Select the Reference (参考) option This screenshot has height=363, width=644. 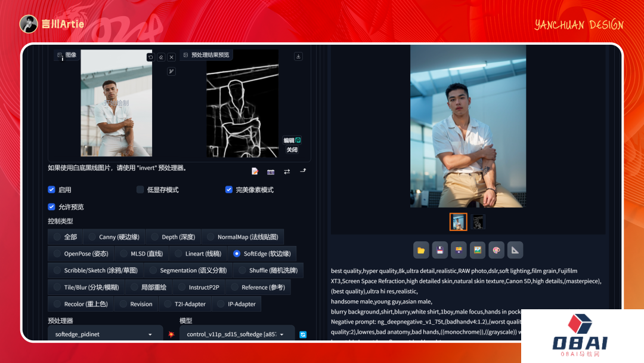[258, 287]
